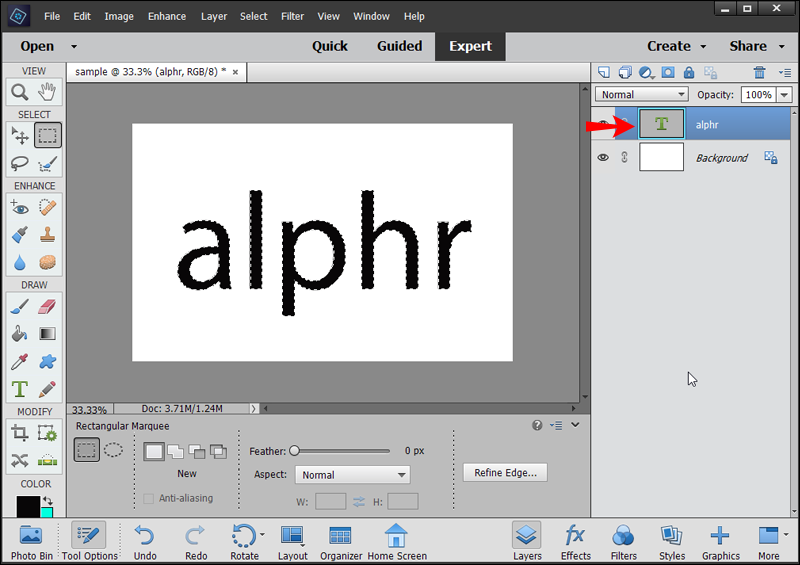Image resolution: width=800 pixels, height=565 pixels.
Task: Enable the Anti-aliasing checkbox
Action: (x=148, y=499)
